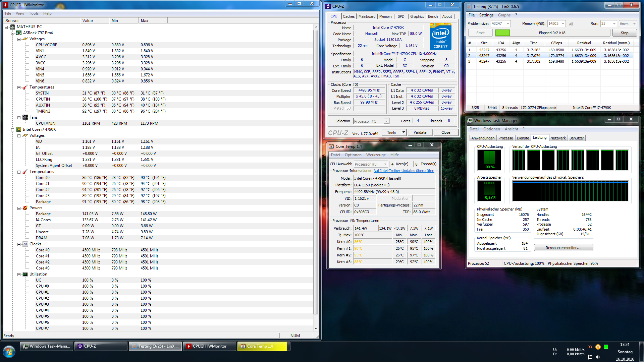
Task: Collapse the Utilization section in HWMonitor
Action: (19, 274)
